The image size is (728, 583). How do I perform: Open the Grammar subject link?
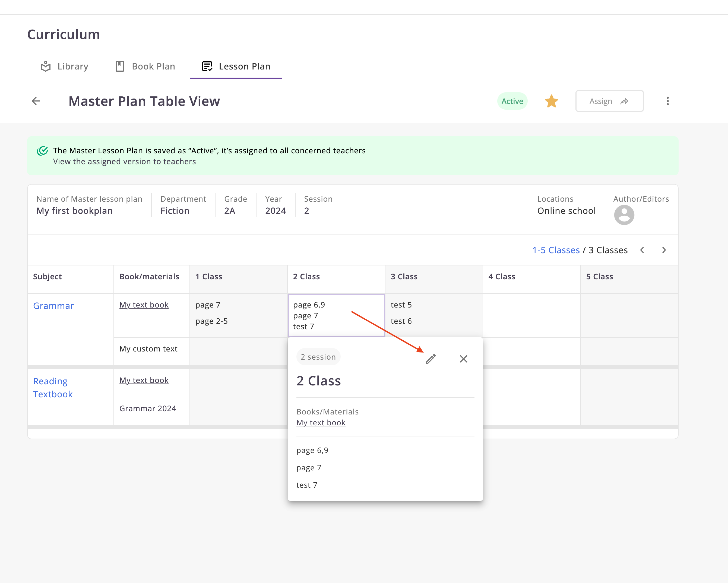coord(53,306)
